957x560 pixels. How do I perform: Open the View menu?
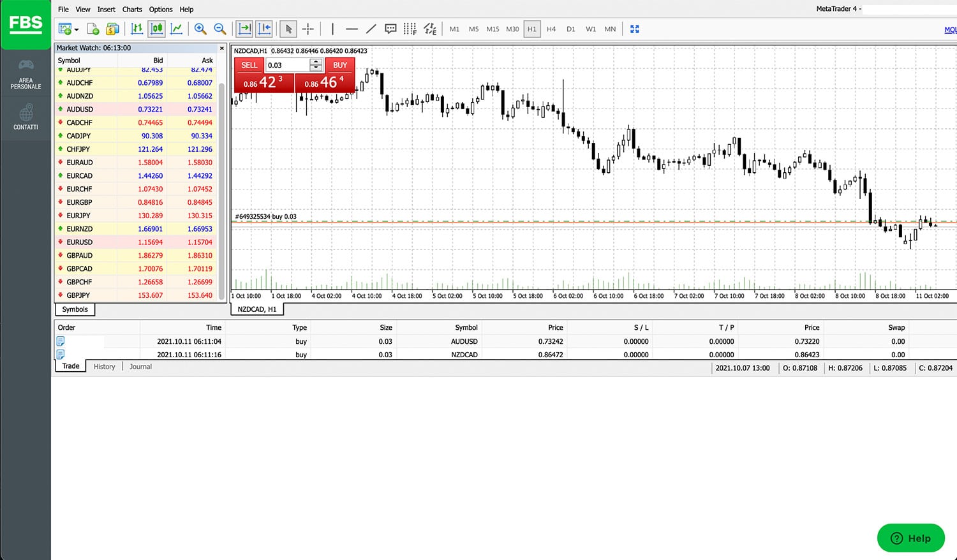(x=83, y=10)
